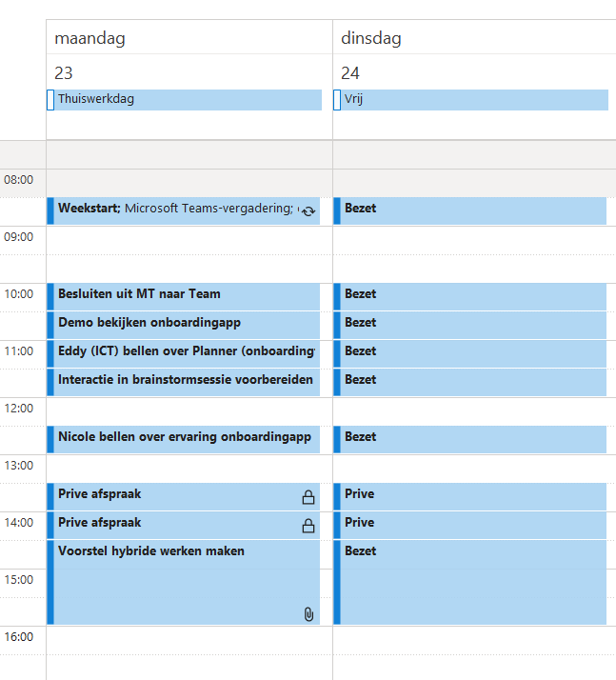The image size is (616, 680).
Task: Select Interactie in brainstormsessie voorbereiden
Action: 184,383
